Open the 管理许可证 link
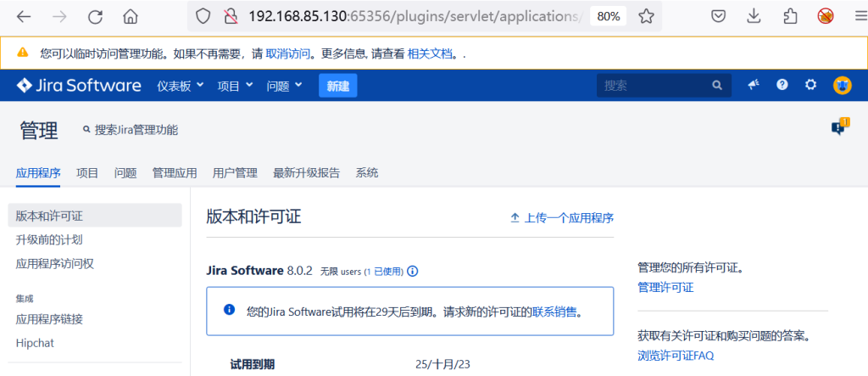Image resolution: width=868 pixels, height=376 pixels. click(x=665, y=287)
